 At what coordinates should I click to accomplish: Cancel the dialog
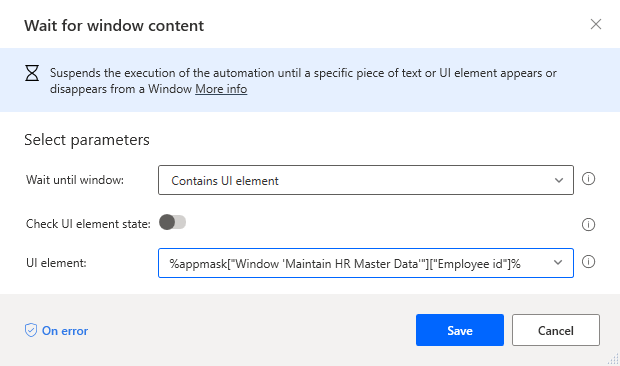click(x=556, y=330)
